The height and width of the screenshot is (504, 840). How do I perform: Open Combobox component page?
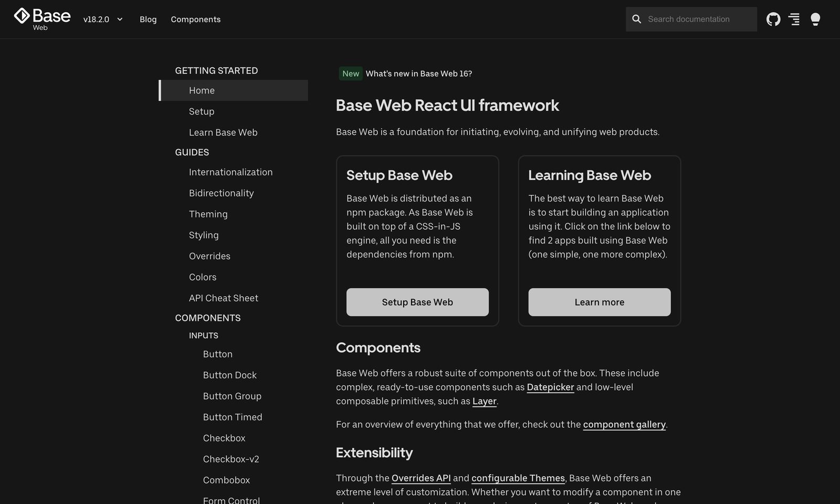pyautogui.click(x=226, y=480)
